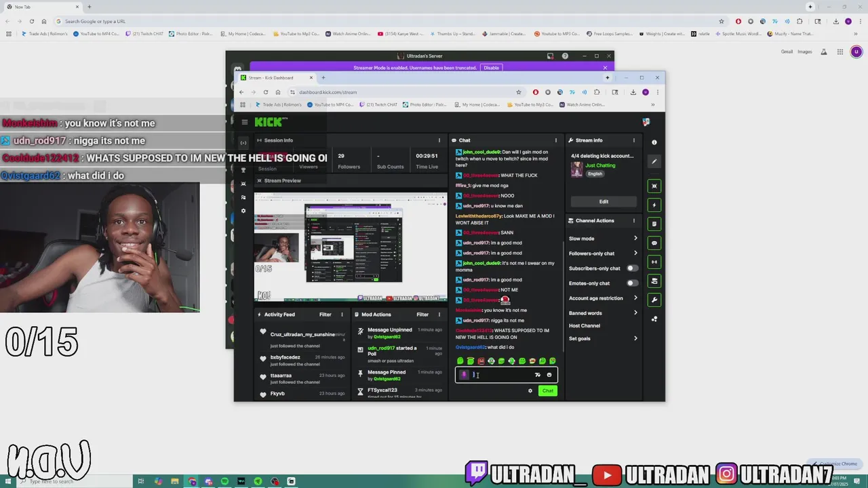Screen dimensions: 868x488
Task: Bookmark the Kick dashboard page star
Action: [519, 92]
